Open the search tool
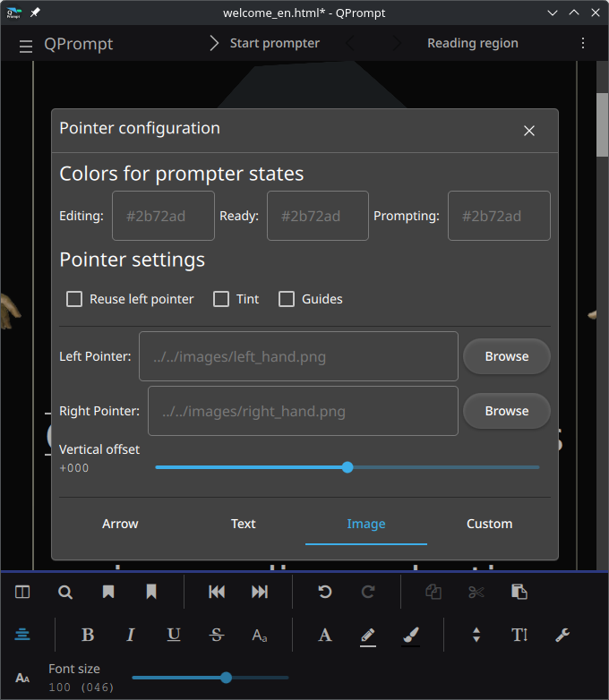The height and width of the screenshot is (700, 609). tap(65, 592)
